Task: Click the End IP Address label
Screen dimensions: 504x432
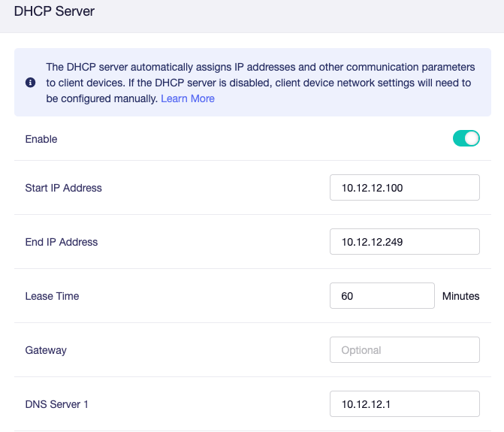Action: coord(62,242)
